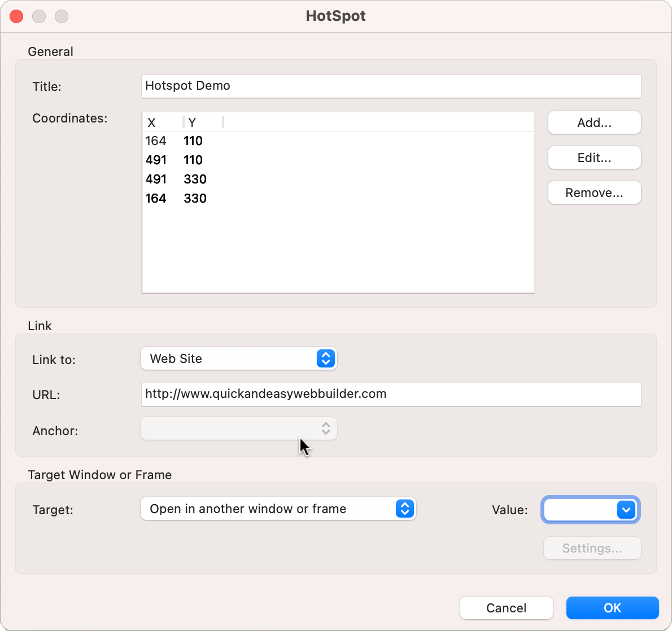Click the Value dropdown arrow icon

[x=626, y=510]
